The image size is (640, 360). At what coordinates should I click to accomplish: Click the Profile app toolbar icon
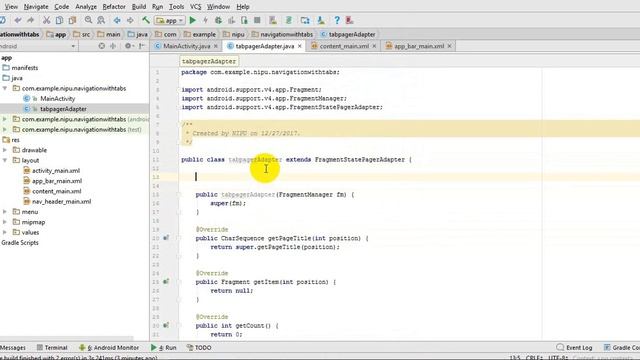[231, 20]
